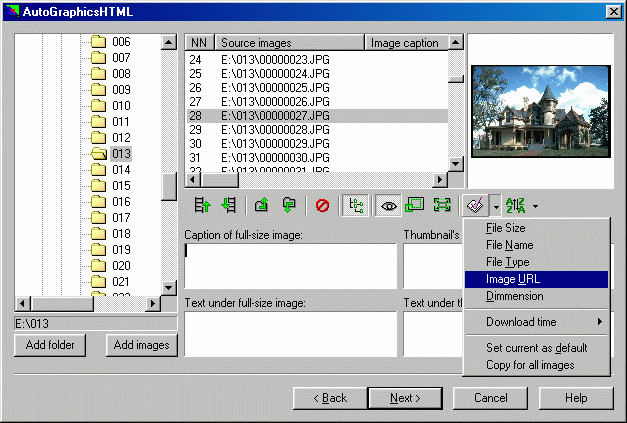Click the Back button
The height and width of the screenshot is (423, 627).
(x=330, y=398)
